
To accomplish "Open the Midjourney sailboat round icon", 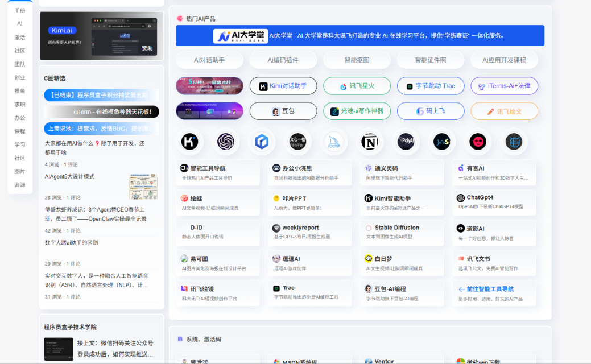I will click(333, 142).
